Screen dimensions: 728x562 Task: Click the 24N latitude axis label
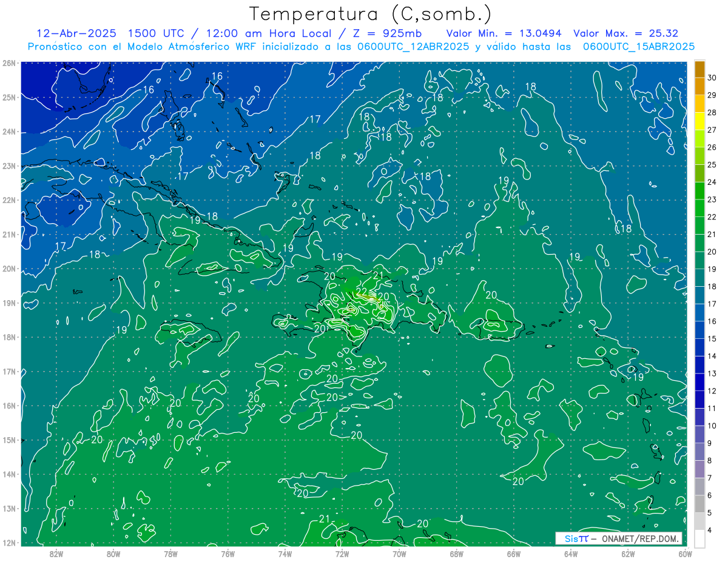(9, 132)
